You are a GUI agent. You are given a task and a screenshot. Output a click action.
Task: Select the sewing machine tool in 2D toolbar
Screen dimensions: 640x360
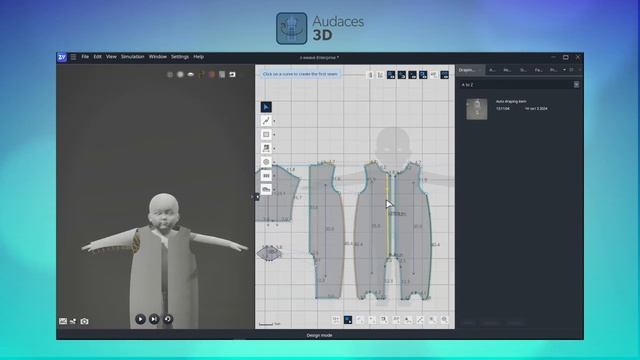click(x=266, y=189)
